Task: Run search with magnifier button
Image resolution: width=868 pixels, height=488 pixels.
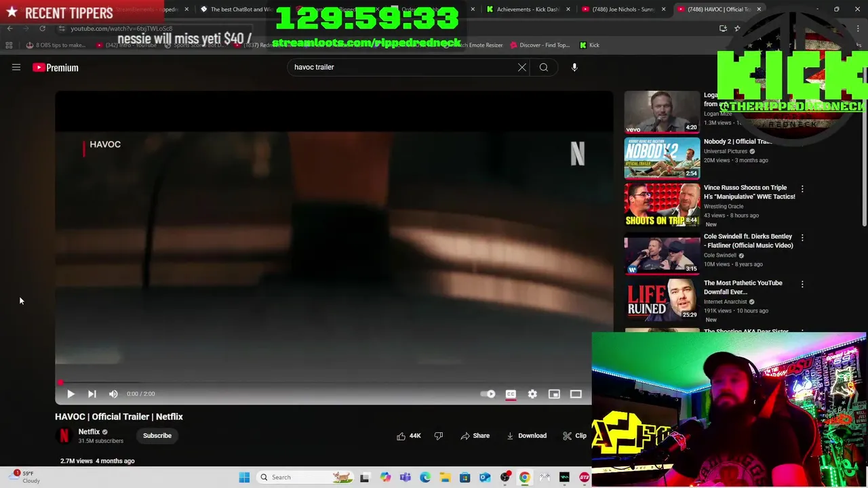Action: pyautogui.click(x=543, y=67)
